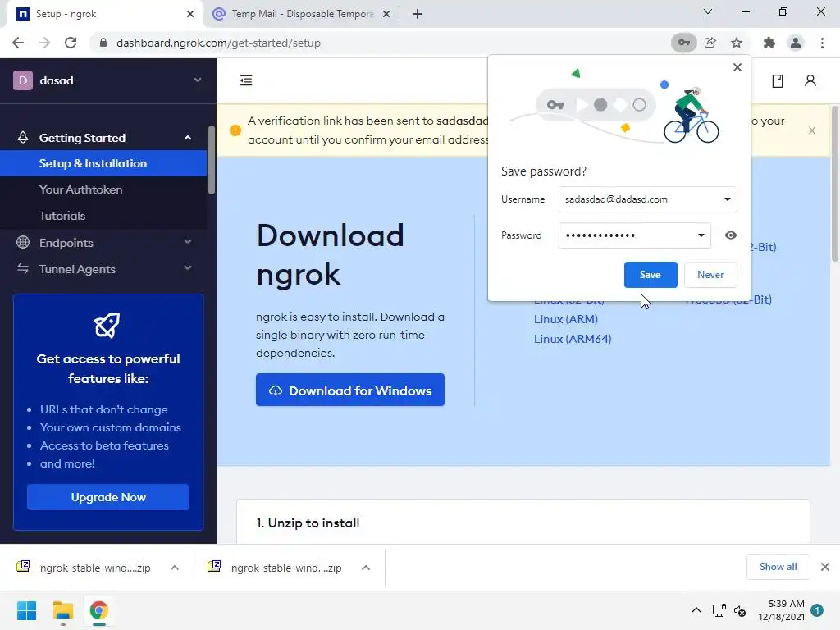Open the Username dropdown in Save password
This screenshot has height=630, width=840.
728,199
